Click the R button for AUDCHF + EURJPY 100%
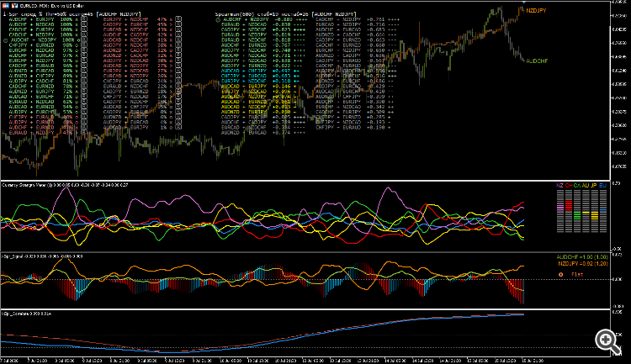This screenshot has width=631, height=364. tap(83, 19)
